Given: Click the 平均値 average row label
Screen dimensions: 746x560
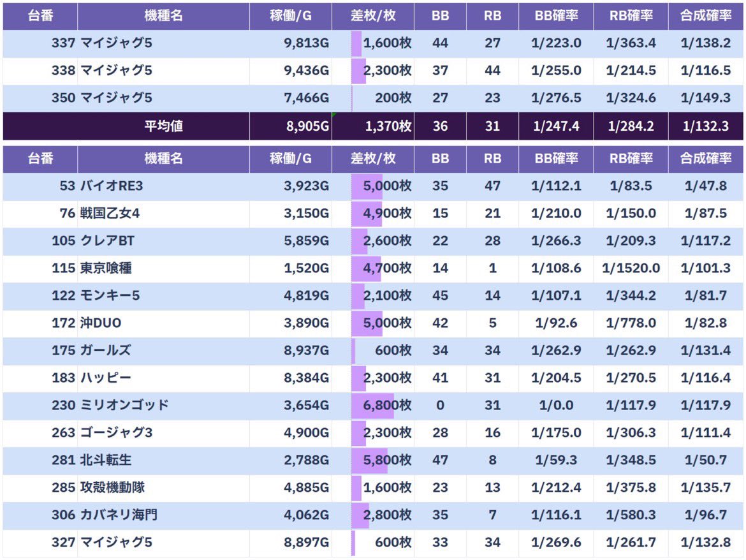Looking at the screenshot, I should (164, 126).
